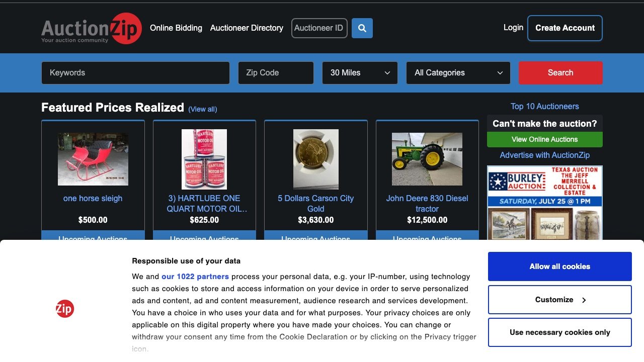Open the our 1022 partners link

(x=195, y=277)
